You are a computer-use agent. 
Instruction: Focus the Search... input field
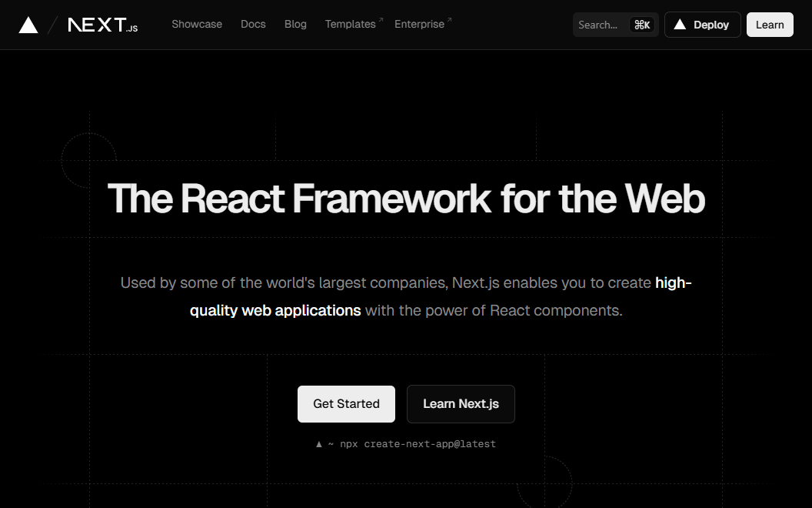(600, 25)
